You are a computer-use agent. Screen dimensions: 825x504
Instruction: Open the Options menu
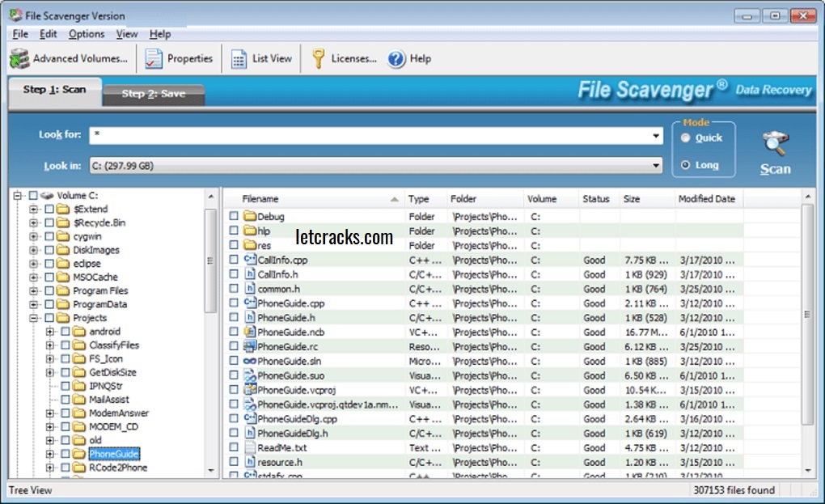tap(87, 34)
